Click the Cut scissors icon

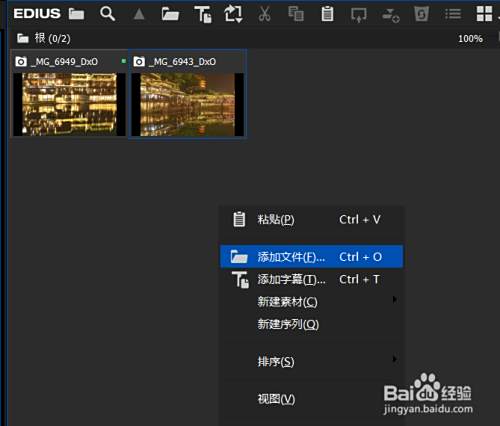264,14
